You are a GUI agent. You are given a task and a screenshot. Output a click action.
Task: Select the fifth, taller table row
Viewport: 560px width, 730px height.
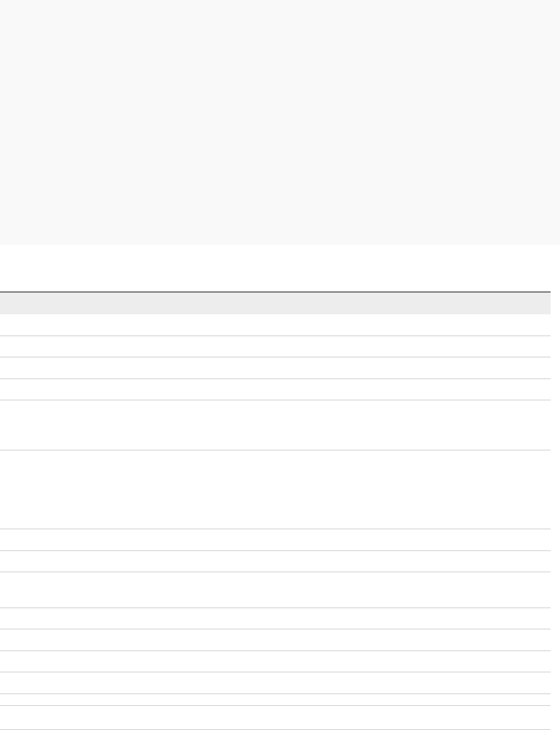[x=275, y=425]
